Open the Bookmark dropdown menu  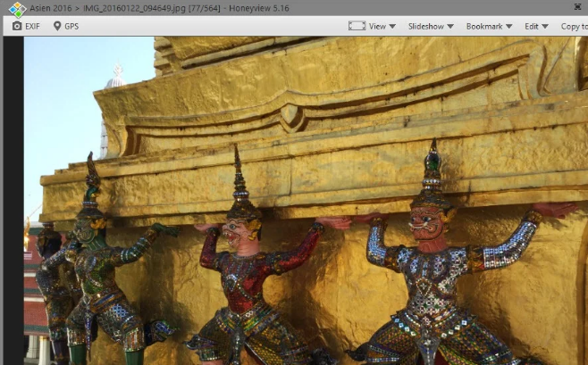coord(489,26)
